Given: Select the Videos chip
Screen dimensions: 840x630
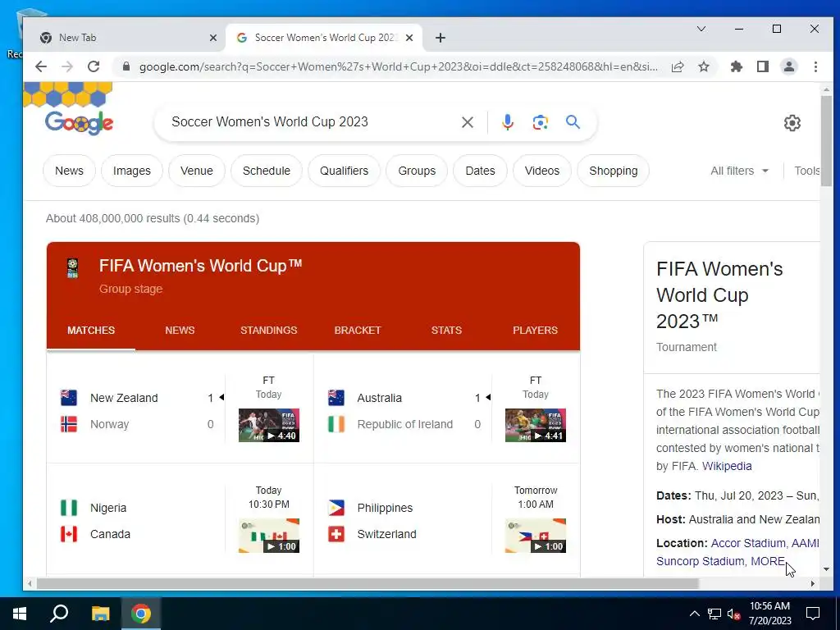Looking at the screenshot, I should [542, 171].
